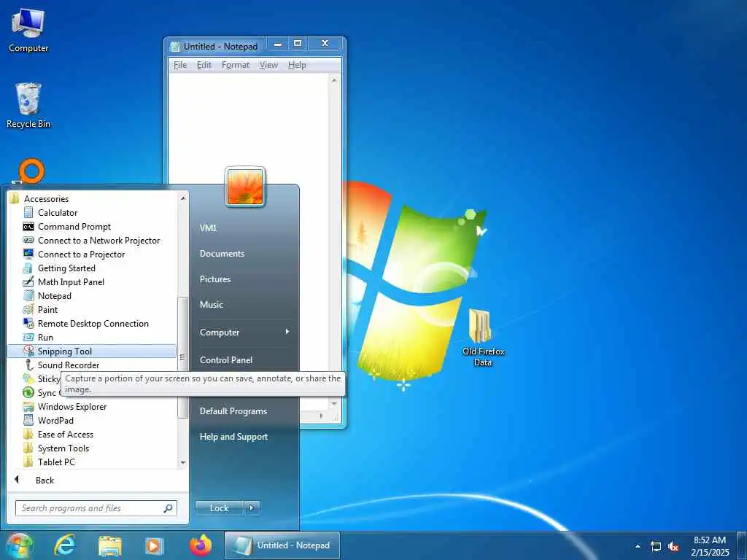Open Calculator from Accessories list
This screenshot has width=747, height=560.
(57, 213)
